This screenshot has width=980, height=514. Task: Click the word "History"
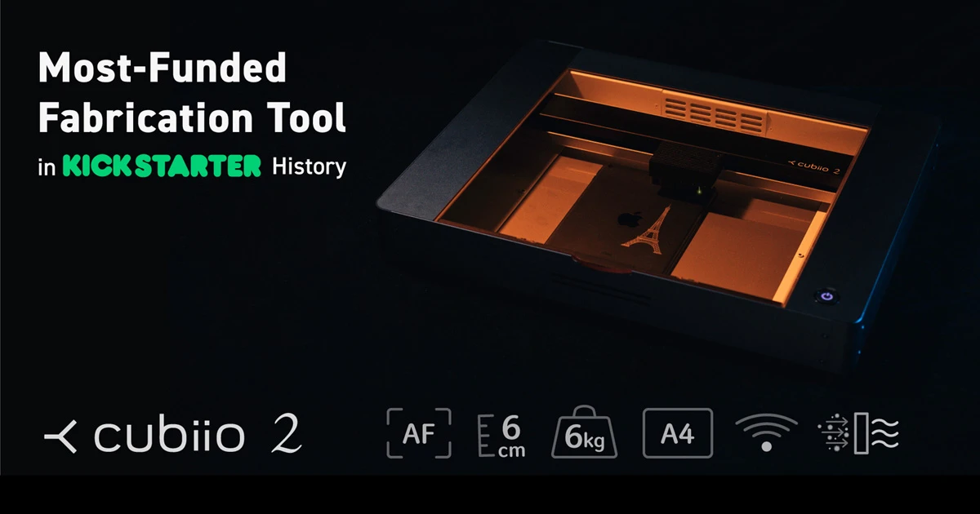[x=310, y=166]
